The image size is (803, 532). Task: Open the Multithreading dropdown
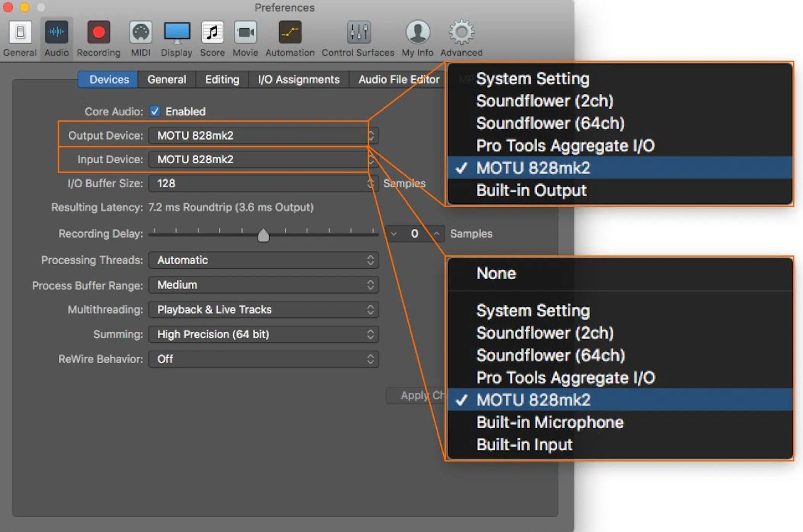point(370,309)
